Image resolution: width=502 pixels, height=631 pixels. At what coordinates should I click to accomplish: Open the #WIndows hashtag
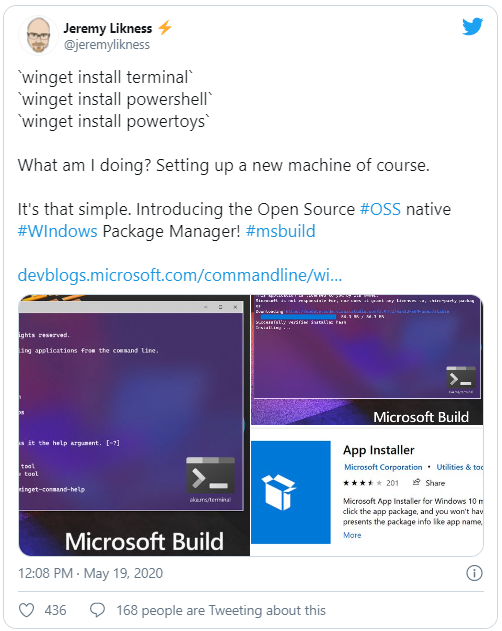[x=58, y=231]
